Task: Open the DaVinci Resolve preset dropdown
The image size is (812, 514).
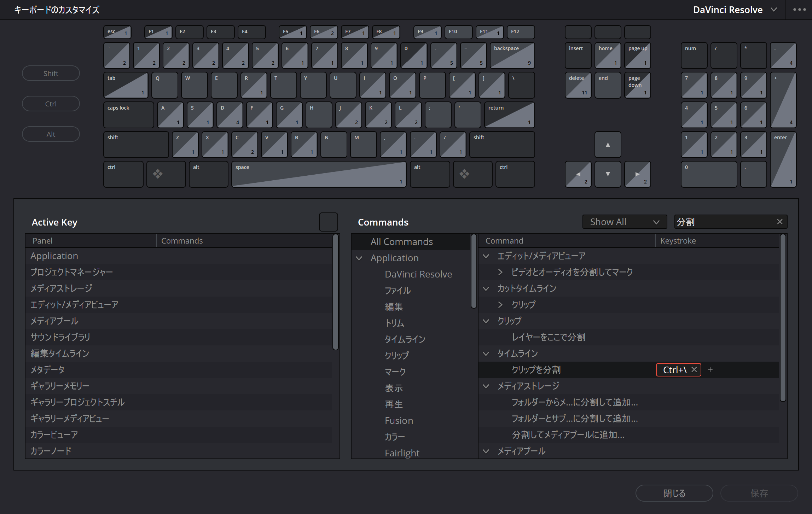Action: (x=735, y=10)
